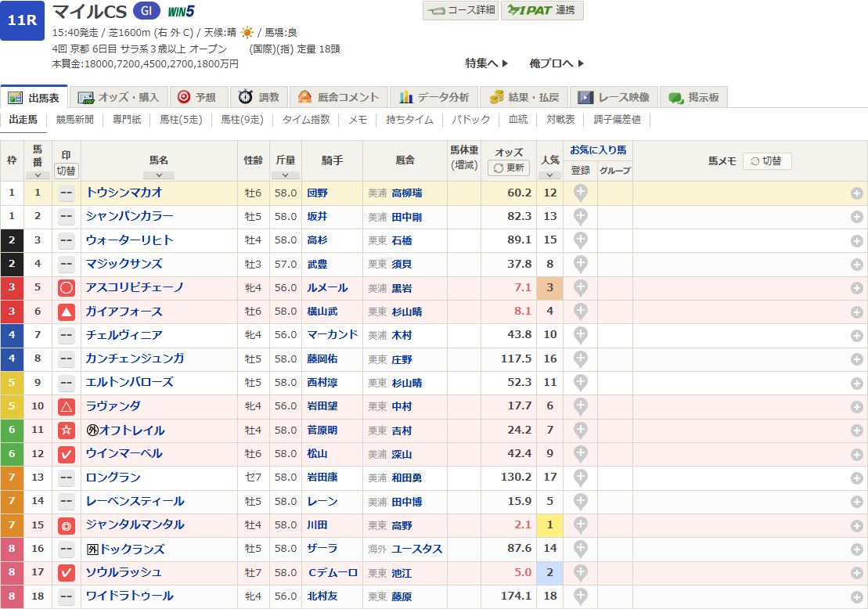Click the star mark icon for オフトレイル
Screen dimensions: 868x609
[x=67, y=431]
